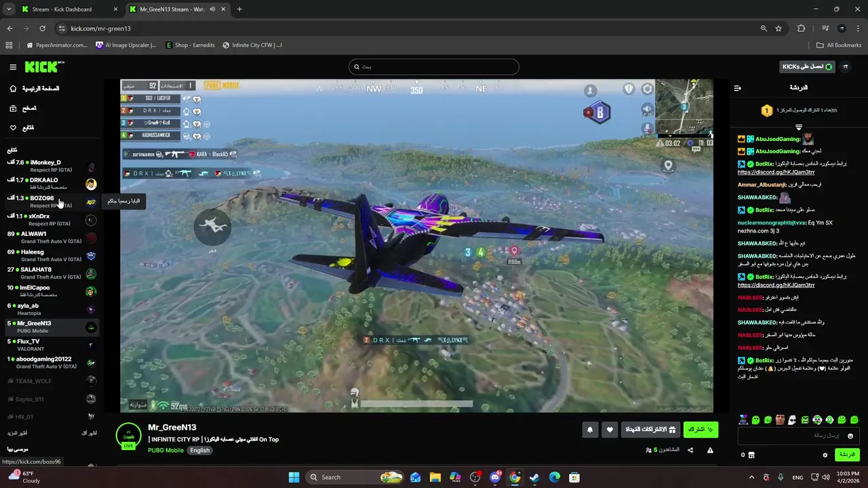
Task: Click the Get KICKs button
Action: pos(807,66)
